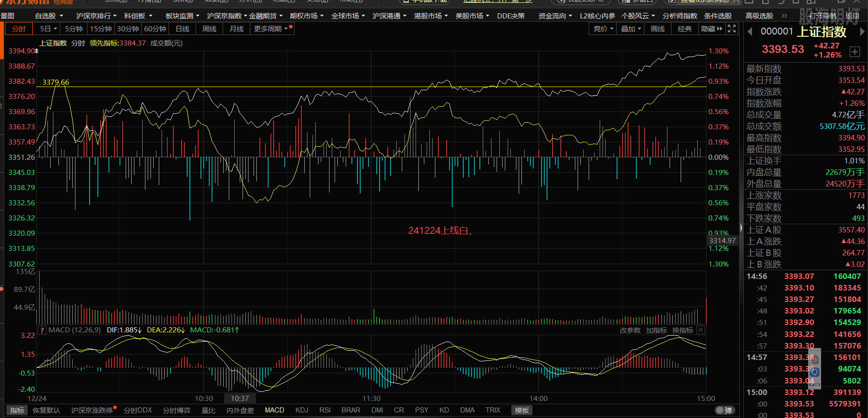Click 加指标 to add an indicator
The height and width of the screenshot is (418, 868).
pos(656,330)
